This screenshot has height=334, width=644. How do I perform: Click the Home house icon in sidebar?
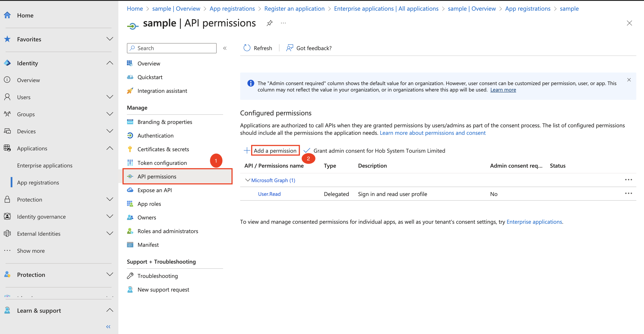7,15
